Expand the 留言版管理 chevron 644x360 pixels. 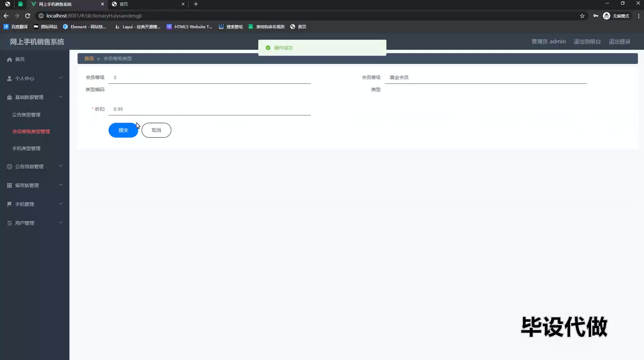pyautogui.click(x=61, y=185)
